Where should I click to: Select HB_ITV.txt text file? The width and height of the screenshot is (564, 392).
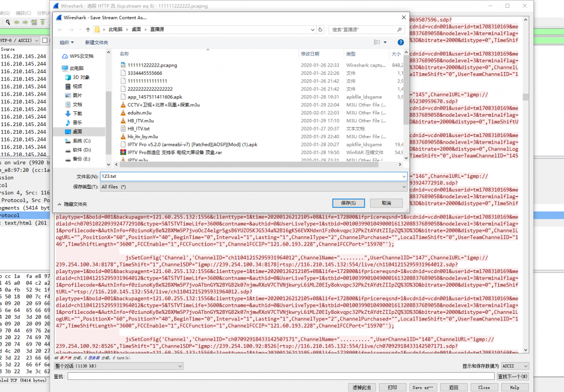pyautogui.click(x=135, y=128)
